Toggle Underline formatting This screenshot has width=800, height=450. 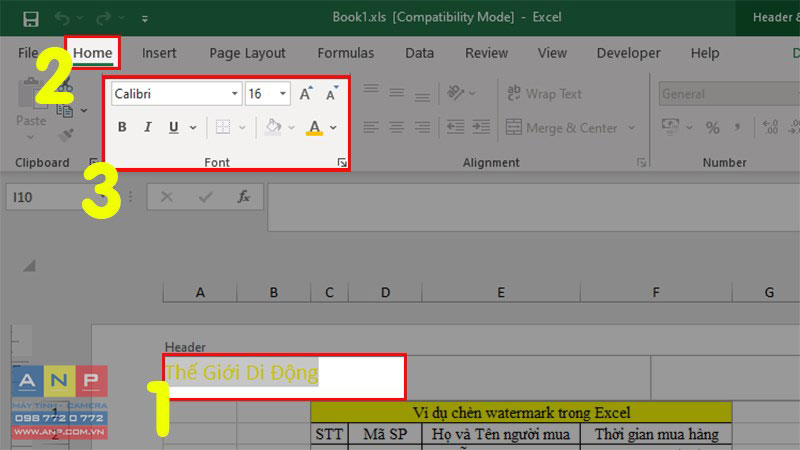tap(173, 127)
